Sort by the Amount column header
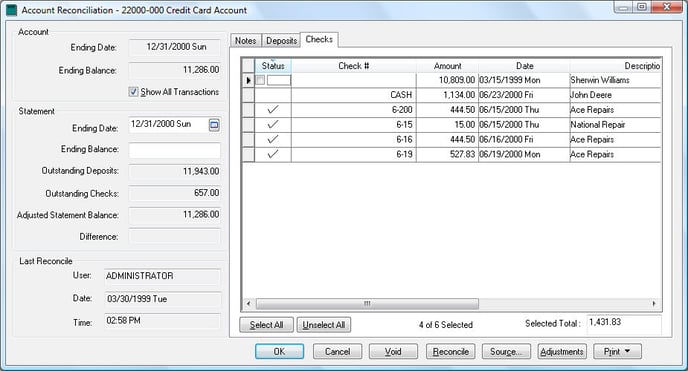The width and height of the screenshot is (688, 371). (x=448, y=66)
